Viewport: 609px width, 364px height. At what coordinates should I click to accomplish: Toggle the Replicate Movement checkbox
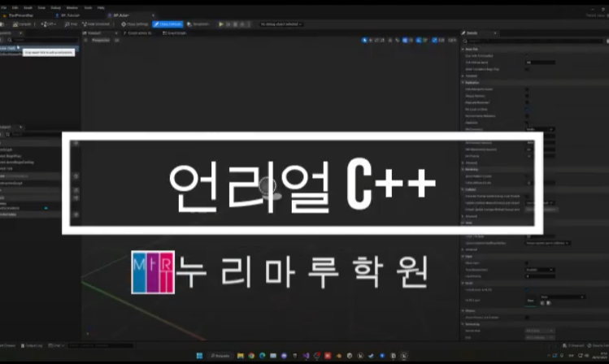point(528,102)
